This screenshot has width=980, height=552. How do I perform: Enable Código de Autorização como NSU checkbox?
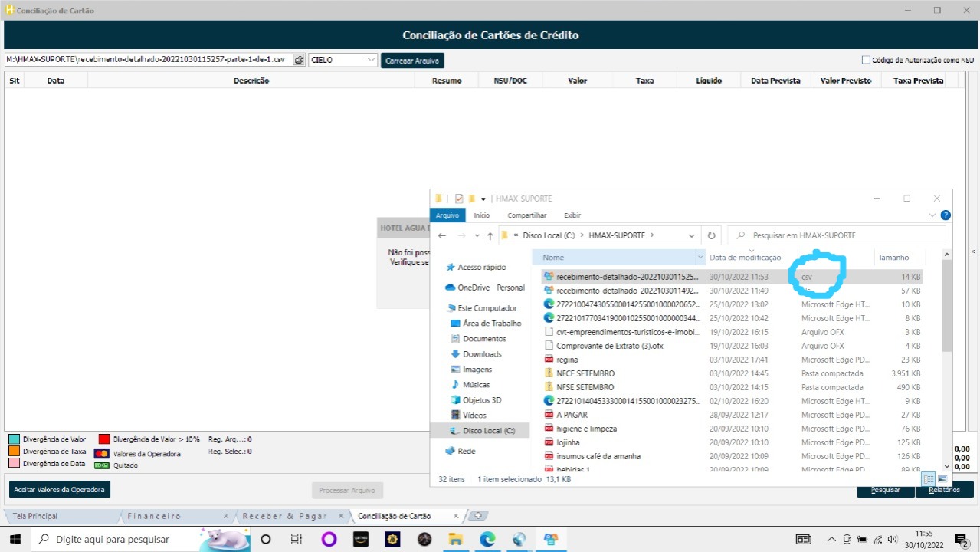(866, 60)
